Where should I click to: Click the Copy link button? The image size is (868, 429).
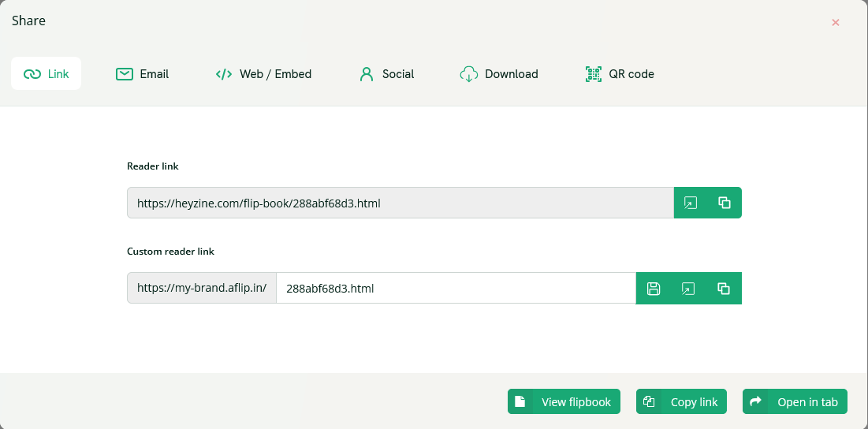(681, 401)
